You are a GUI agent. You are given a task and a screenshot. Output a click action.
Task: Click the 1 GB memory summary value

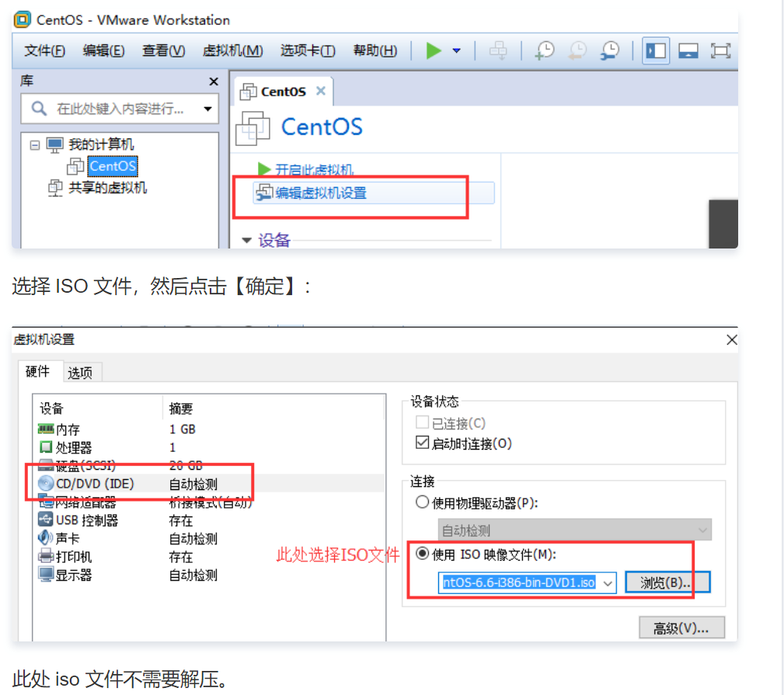point(182,429)
